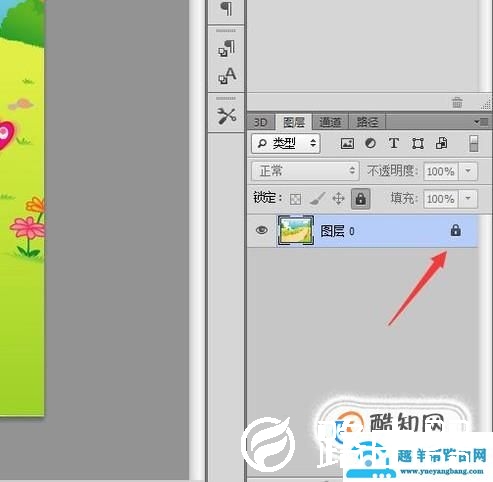Image resolution: width=493 pixels, height=482 pixels.
Task: Select the 图层 (Layers) tab
Action: click(x=294, y=122)
